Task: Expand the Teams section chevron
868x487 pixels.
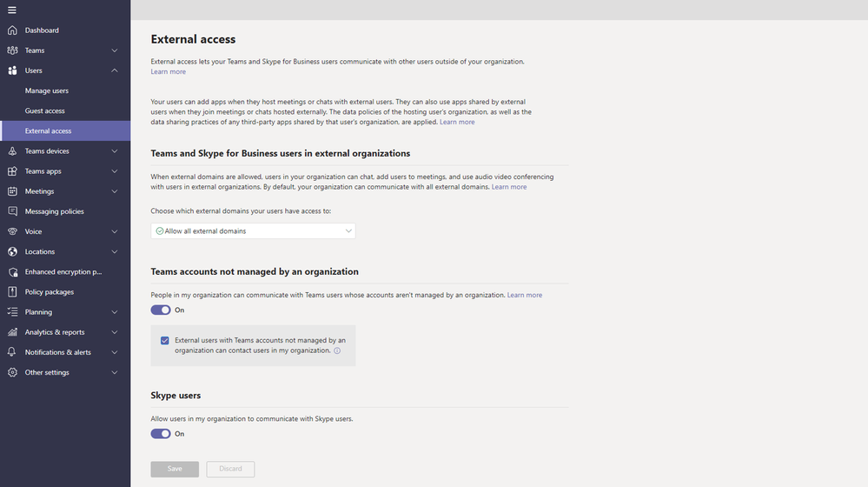Action: (x=115, y=50)
